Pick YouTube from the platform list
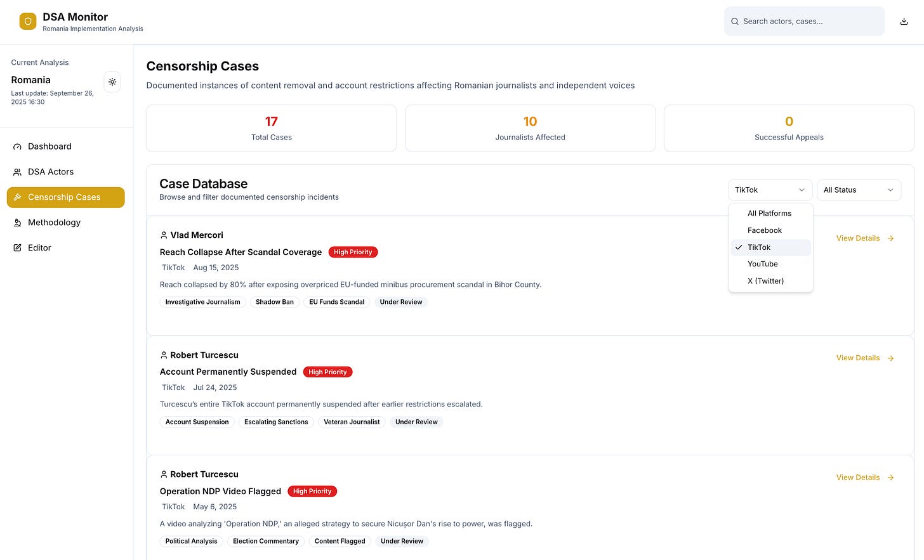This screenshot has width=924, height=560. [770, 264]
